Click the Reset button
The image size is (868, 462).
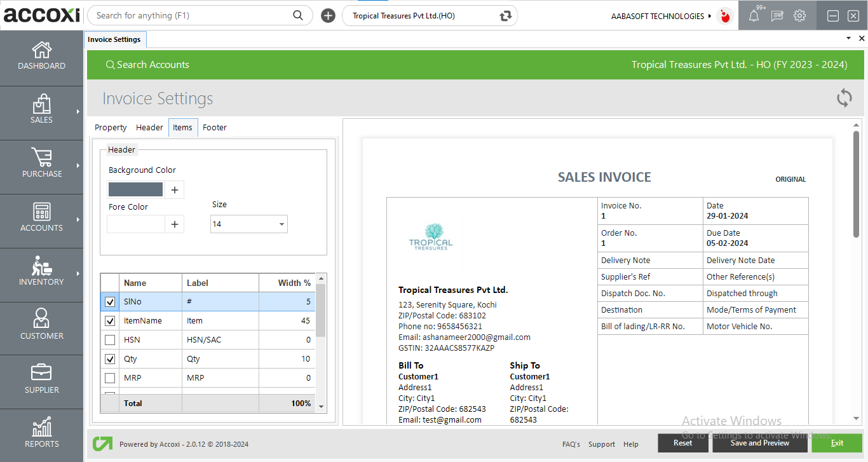point(682,443)
